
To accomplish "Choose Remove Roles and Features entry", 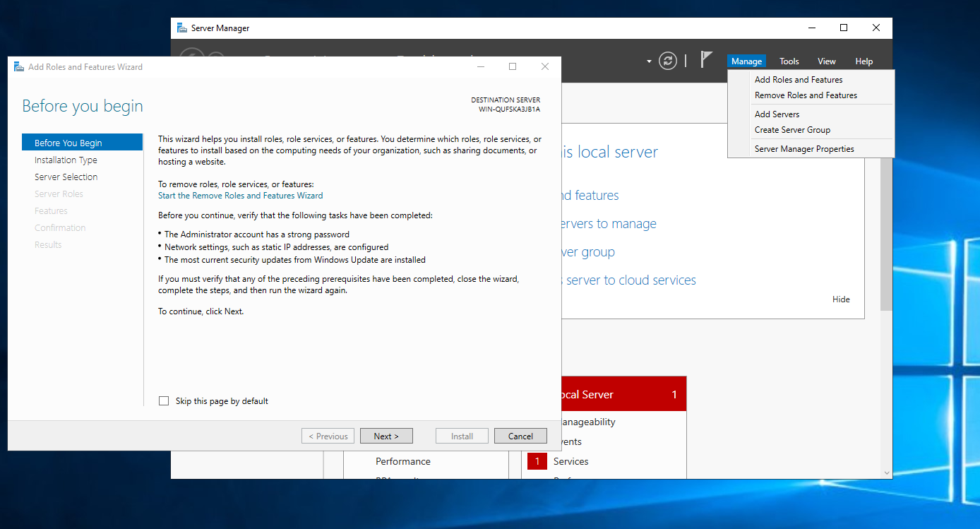I will tap(806, 95).
